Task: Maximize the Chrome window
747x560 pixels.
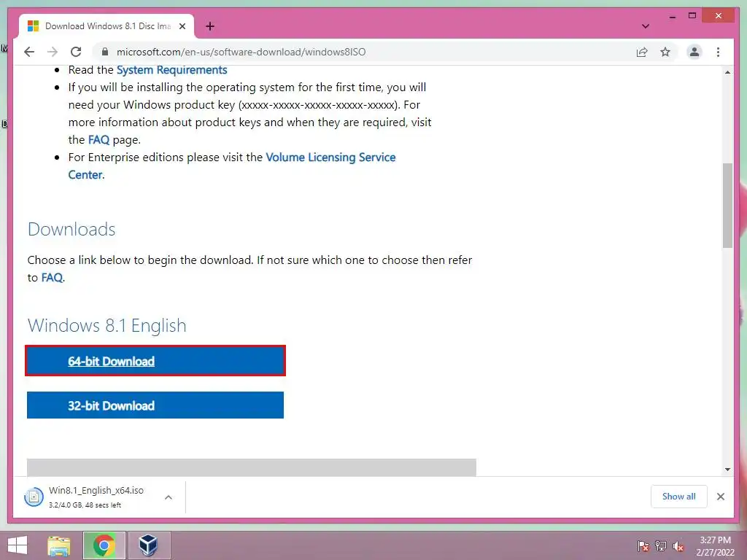Action: pyautogui.click(x=692, y=16)
